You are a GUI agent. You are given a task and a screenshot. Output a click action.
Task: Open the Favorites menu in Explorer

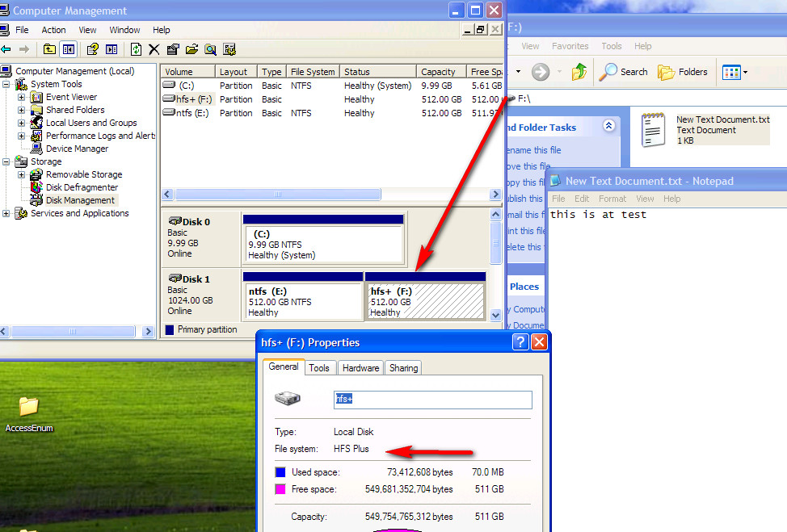tap(570, 46)
